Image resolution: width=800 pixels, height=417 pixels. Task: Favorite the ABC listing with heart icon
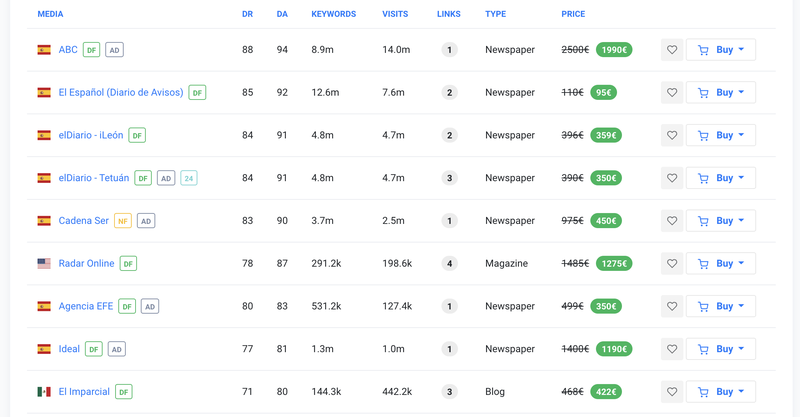672,50
